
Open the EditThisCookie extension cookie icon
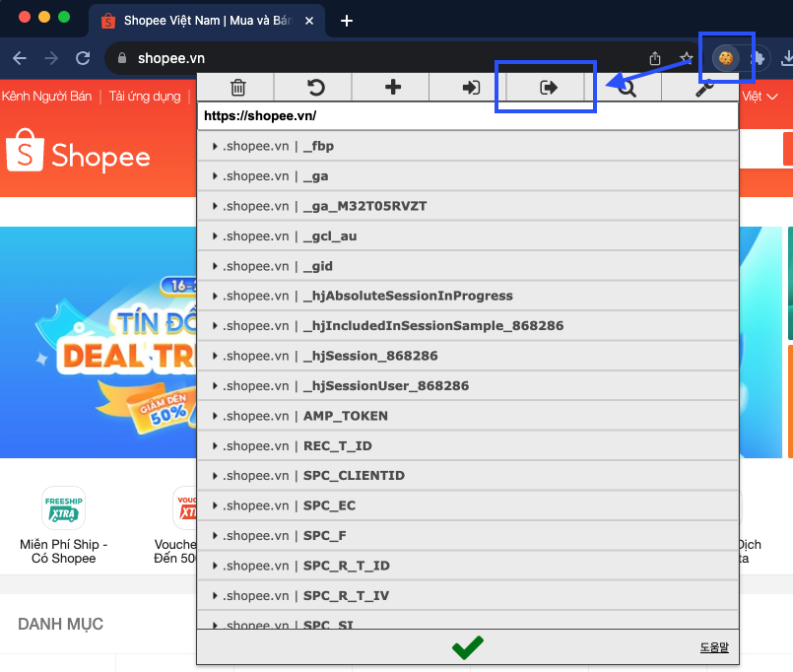(x=726, y=58)
